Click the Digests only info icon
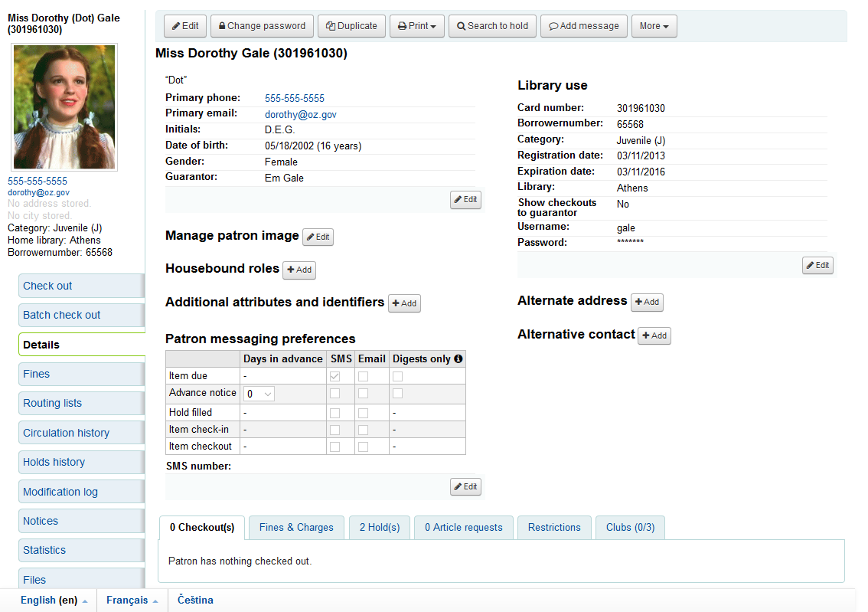 (458, 358)
